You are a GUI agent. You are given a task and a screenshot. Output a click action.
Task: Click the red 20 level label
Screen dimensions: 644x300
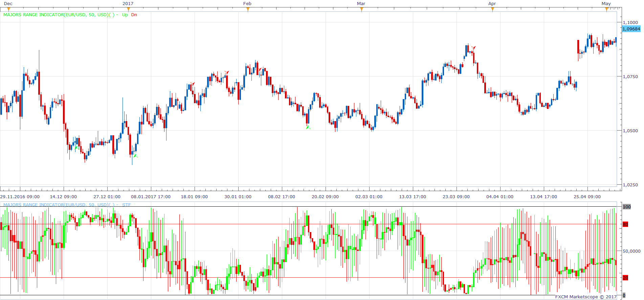click(x=625, y=278)
